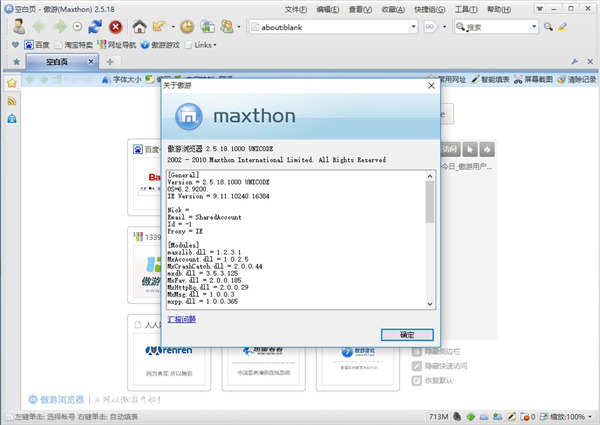Open the 收藏(A) menu

[x=393, y=9]
